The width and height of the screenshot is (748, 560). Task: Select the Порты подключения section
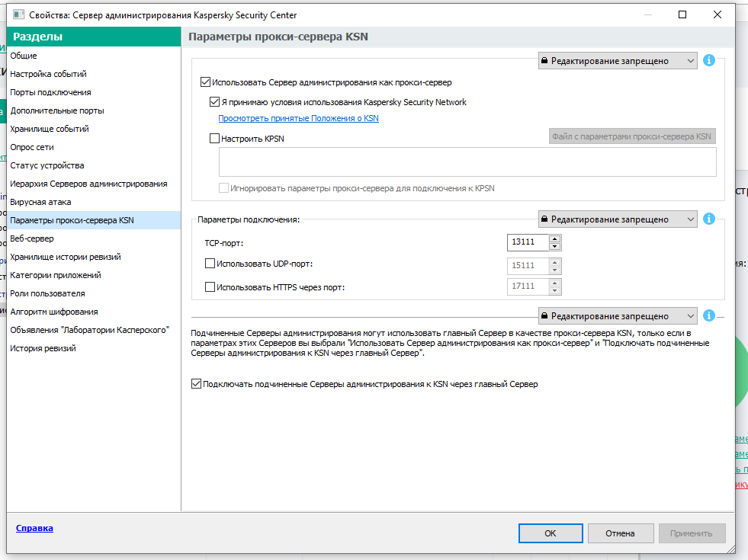click(x=94, y=92)
